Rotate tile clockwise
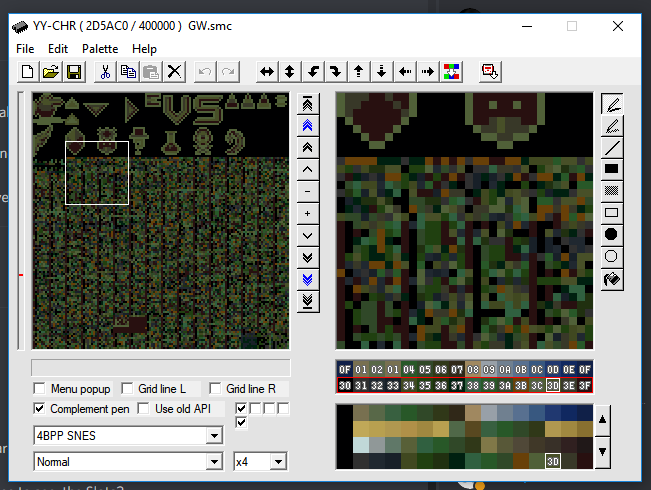The image size is (651, 490). (x=335, y=72)
